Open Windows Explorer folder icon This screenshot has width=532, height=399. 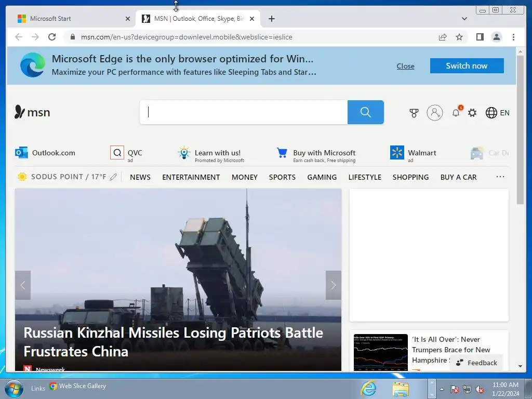pyautogui.click(x=401, y=389)
